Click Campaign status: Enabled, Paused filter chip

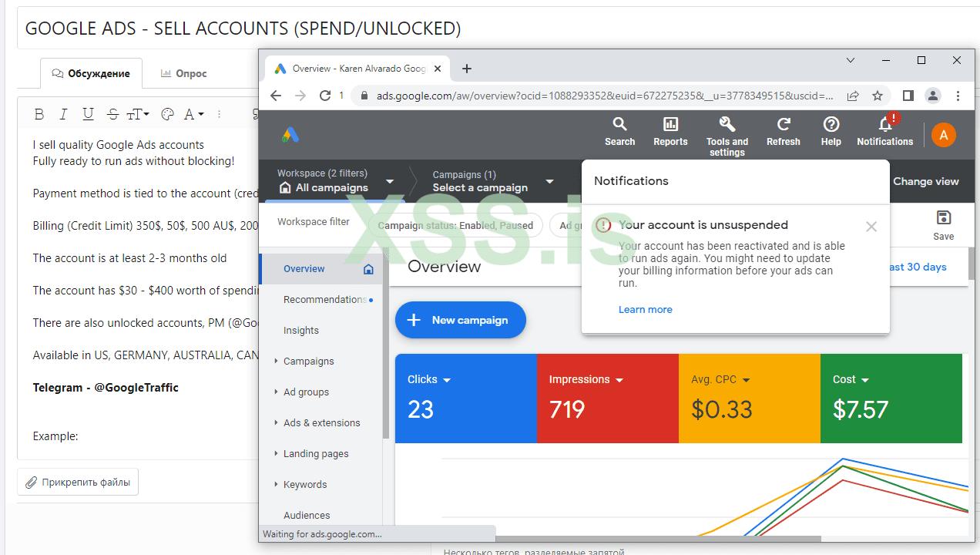[x=455, y=226]
